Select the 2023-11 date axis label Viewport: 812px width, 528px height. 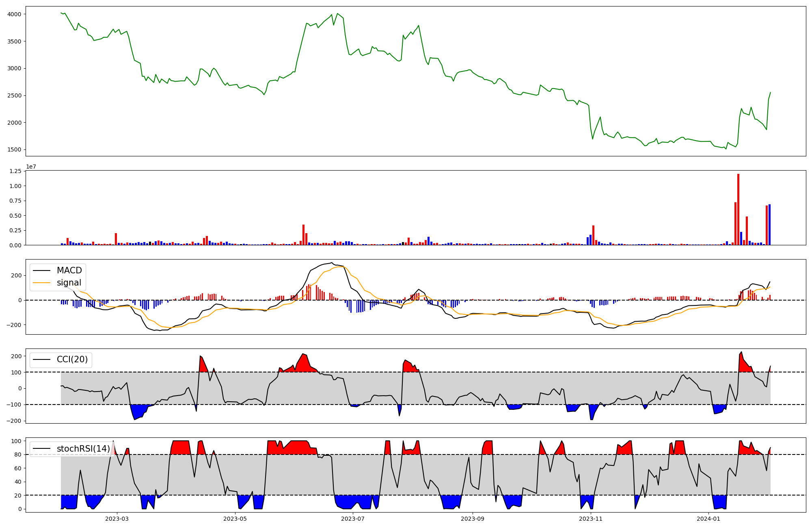[x=591, y=519]
